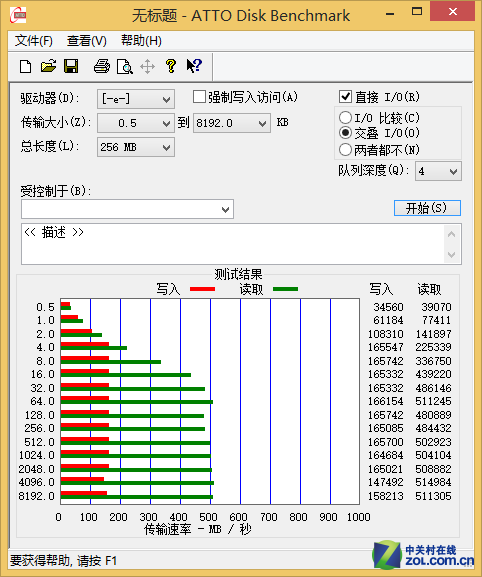This screenshot has height=577, width=482.
Task: Click the 128.0 transfer size row label
Action: (x=39, y=415)
